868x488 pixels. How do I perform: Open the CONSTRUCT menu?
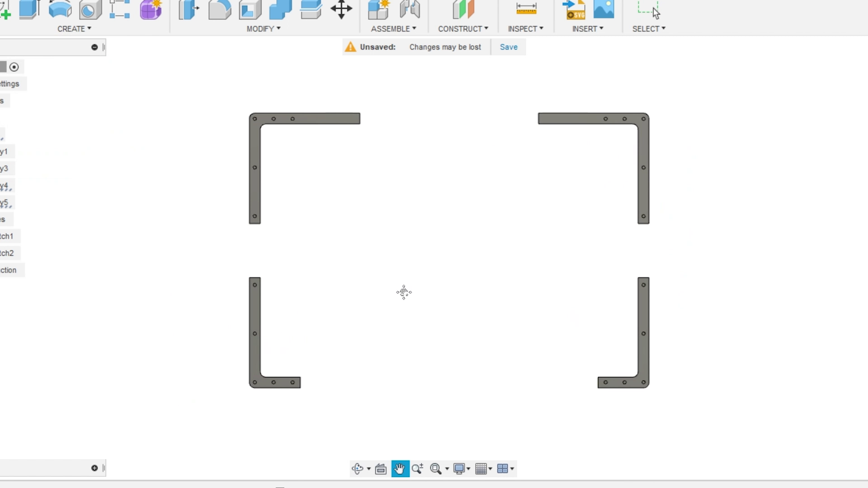pos(463,28)
